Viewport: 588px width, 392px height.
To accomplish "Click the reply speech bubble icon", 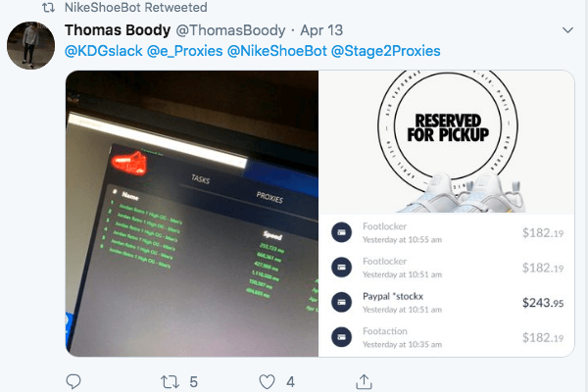I will click(x=73, y=381).
